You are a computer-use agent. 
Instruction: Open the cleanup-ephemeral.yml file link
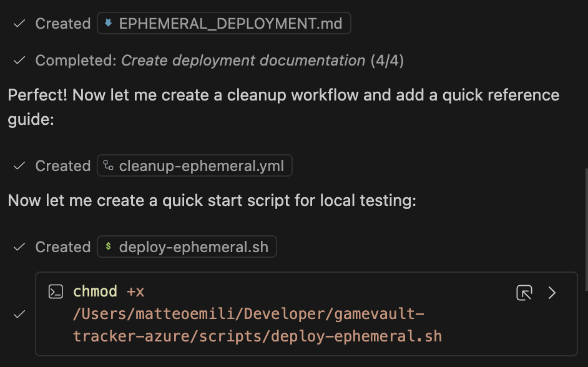[201, 166]
